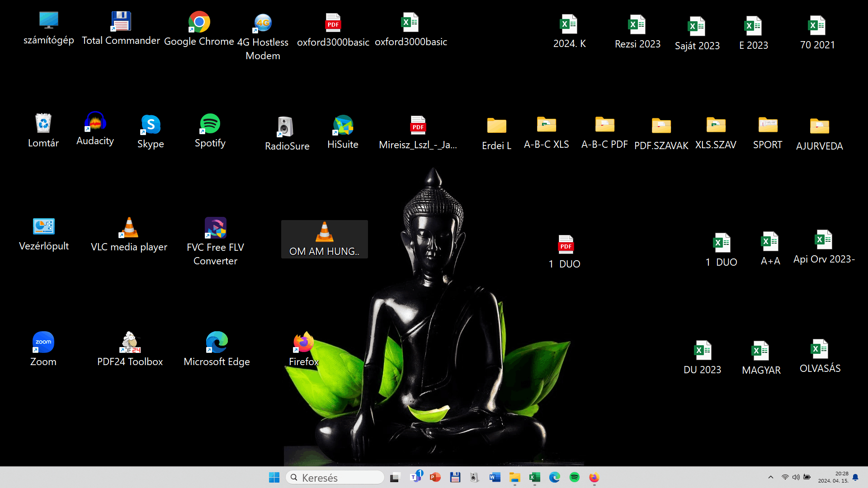Click the Word taskbar icon
Image resolution: width=868 pixels, height=488 pixels.
pos(495,477)
